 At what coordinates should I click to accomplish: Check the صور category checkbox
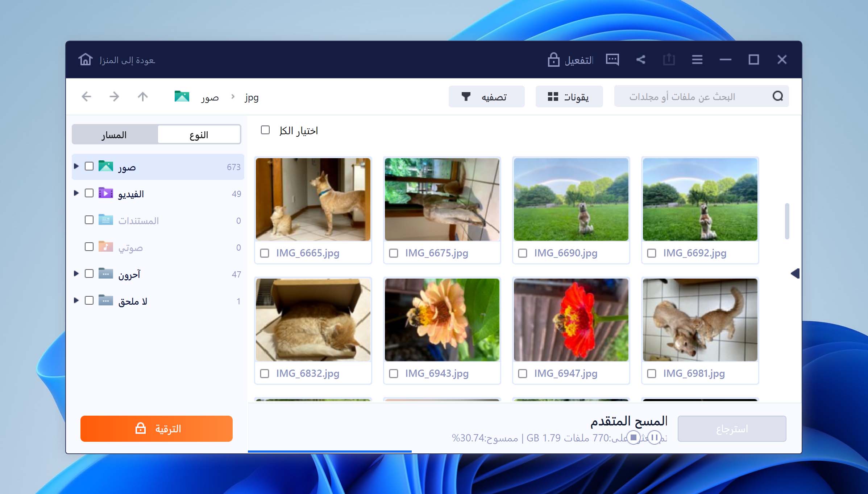[89, 166]
